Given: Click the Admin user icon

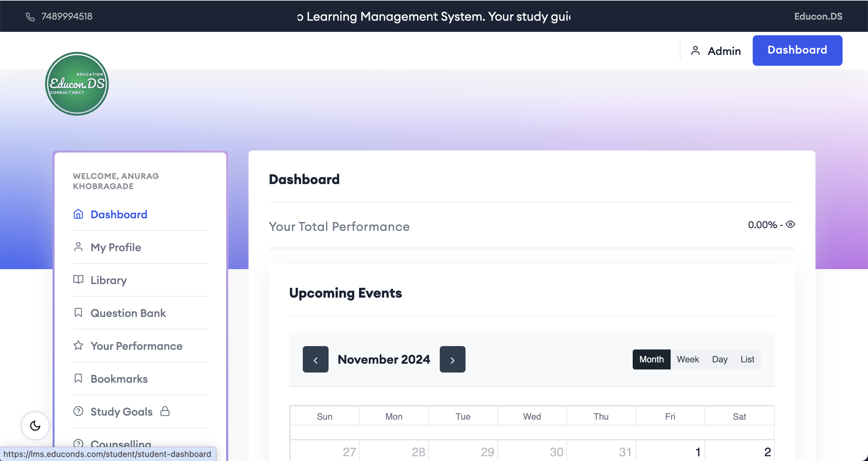Looking at the screenshot, I should pyautogui.click(x=695, y=51).
